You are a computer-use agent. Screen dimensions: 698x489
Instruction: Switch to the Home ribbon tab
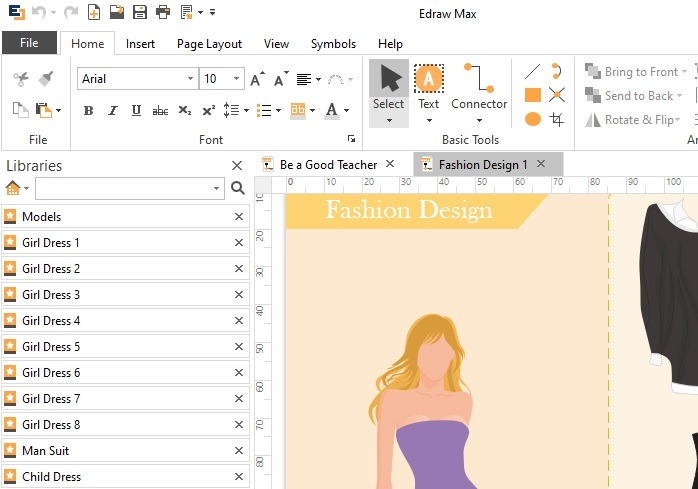coord(88,44)
